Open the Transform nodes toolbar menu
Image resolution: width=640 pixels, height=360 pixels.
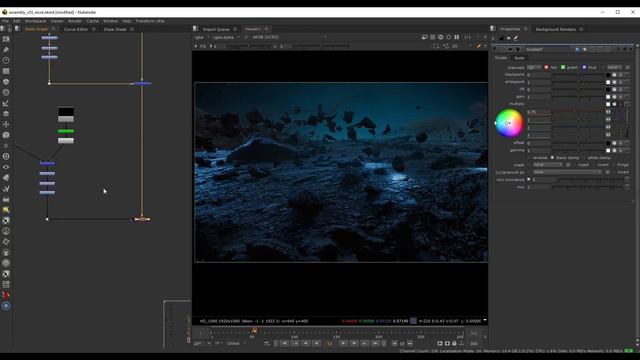6,124
